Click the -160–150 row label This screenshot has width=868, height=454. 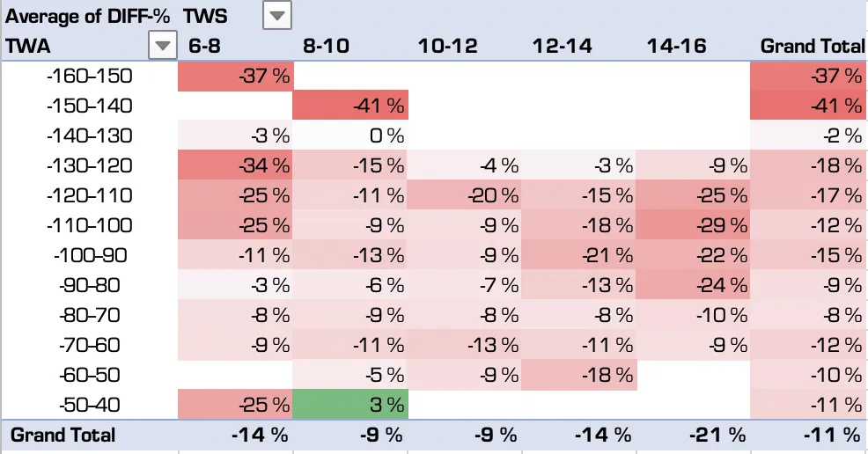(90, 77)
